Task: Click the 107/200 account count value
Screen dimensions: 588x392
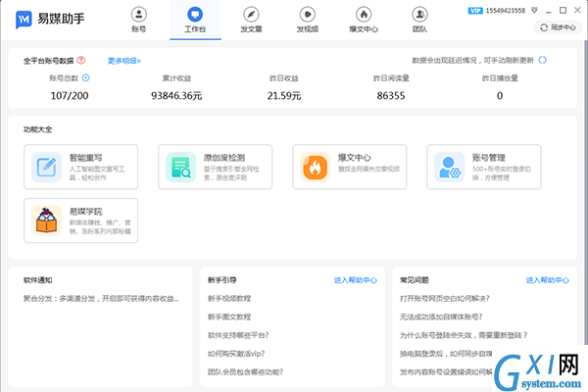Action: (70, 96)
